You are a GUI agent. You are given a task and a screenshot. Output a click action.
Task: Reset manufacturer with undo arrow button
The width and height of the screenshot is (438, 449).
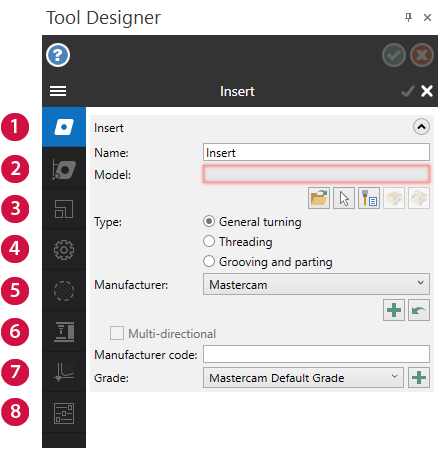click(419, 310)
